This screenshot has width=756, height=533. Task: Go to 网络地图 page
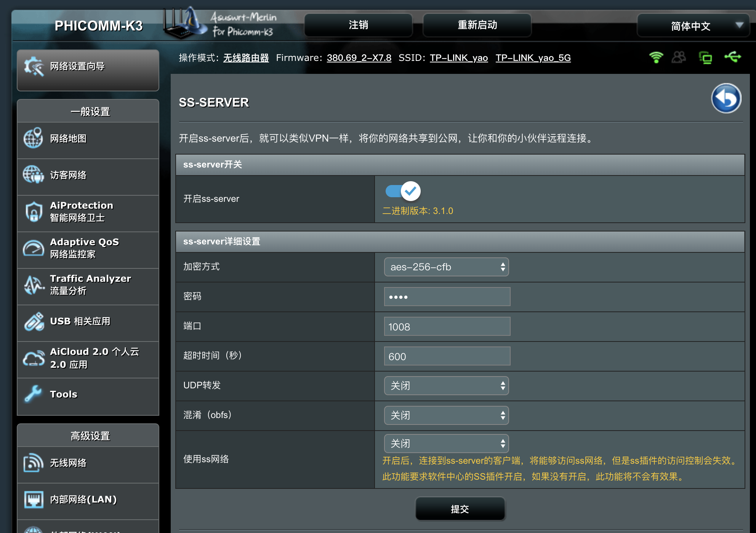88,140
